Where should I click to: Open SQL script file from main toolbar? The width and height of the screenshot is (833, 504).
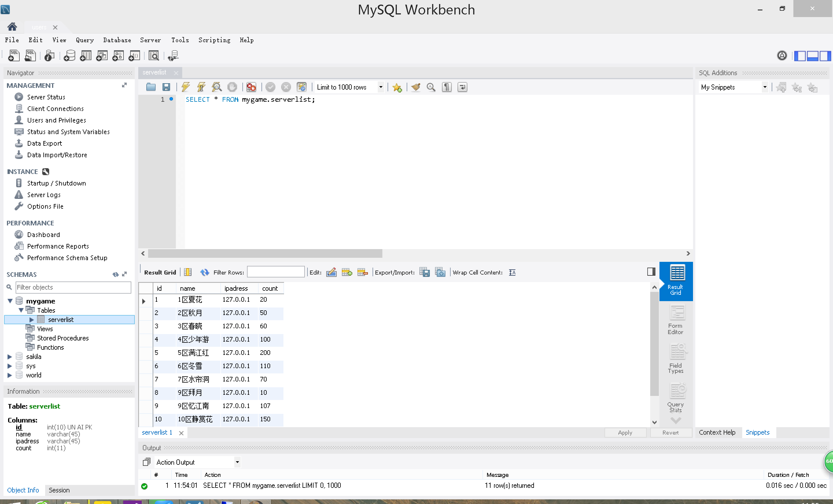[30, 55]
